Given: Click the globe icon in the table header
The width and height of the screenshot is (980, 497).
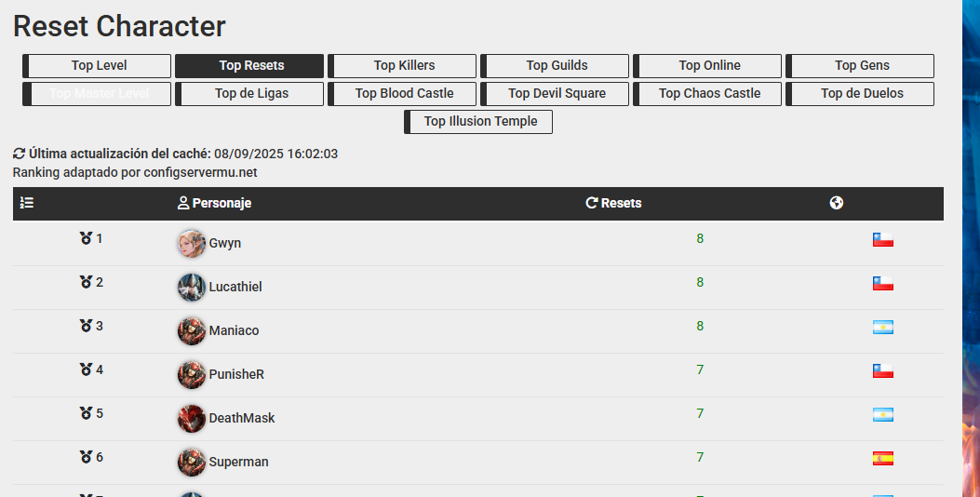Looking at the screenshot, I should point(837,203).
